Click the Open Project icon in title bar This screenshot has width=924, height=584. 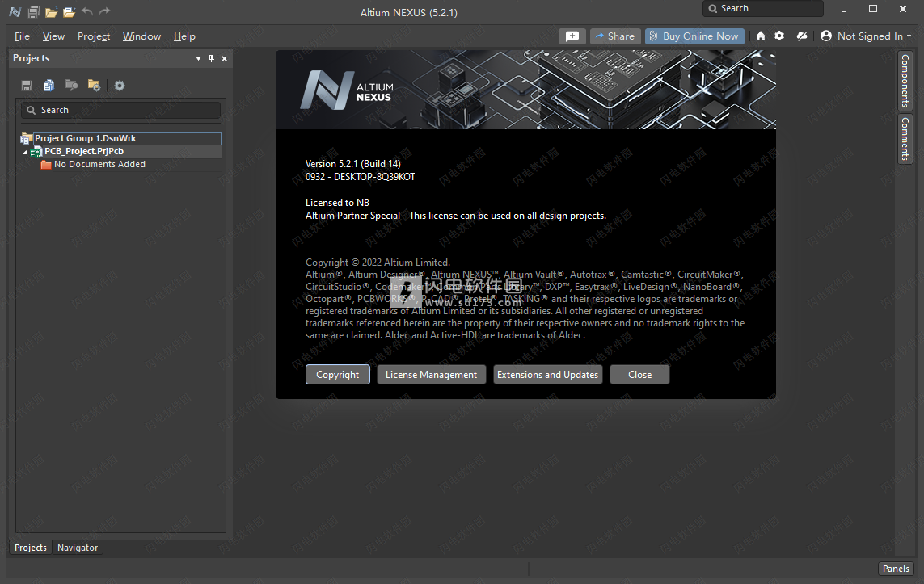[x=69, y=11]
